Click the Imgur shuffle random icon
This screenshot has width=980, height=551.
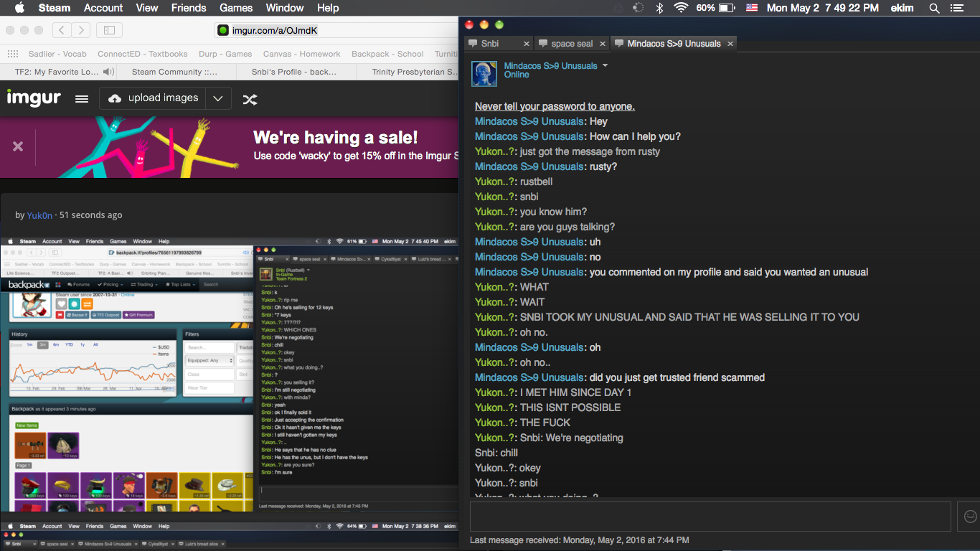pyautogui.click(x=250, y=99)
